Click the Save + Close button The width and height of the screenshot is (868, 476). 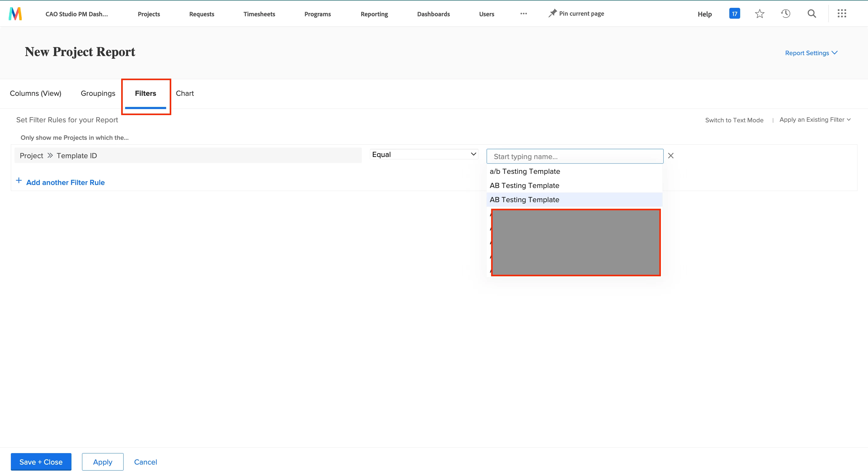click(x=41, y=462)
